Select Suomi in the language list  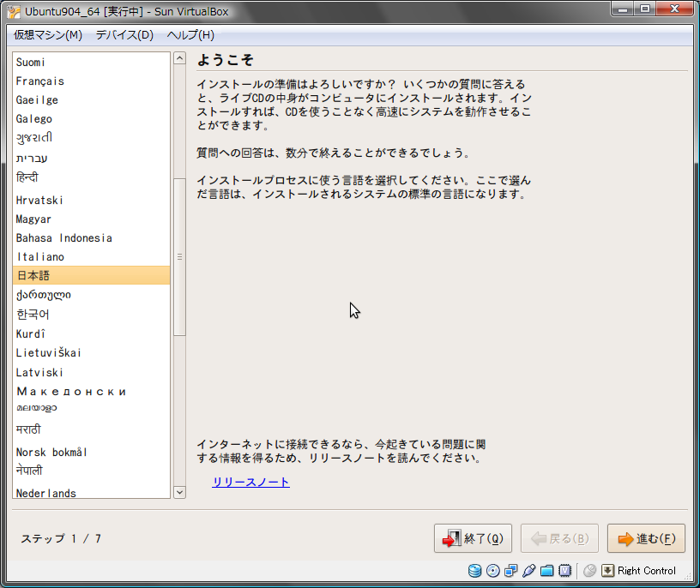(92, 62)
